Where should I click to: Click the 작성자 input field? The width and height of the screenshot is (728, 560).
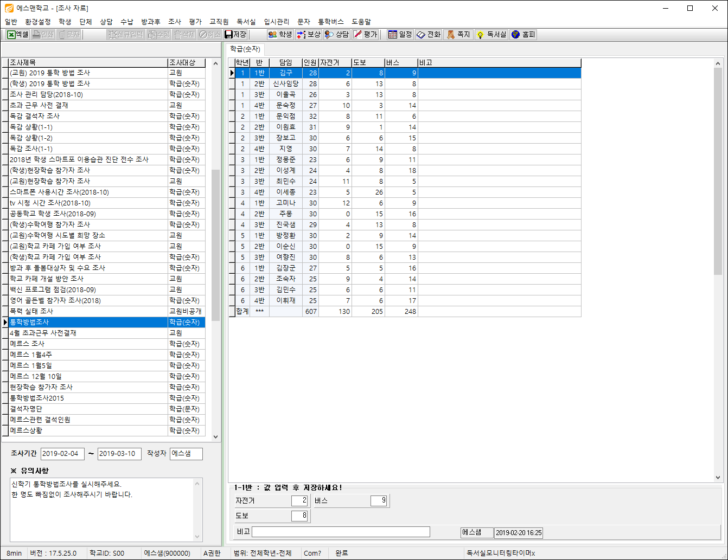point(186,454)
